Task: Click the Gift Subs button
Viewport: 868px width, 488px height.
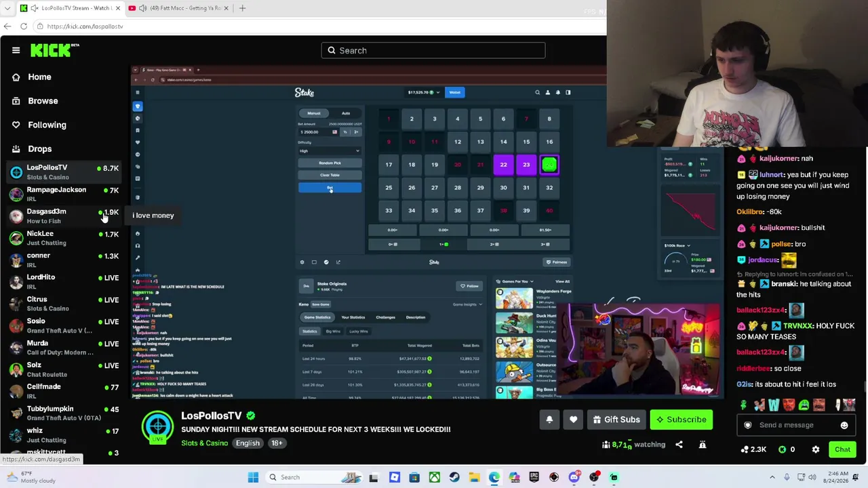Action: [616, 420]
